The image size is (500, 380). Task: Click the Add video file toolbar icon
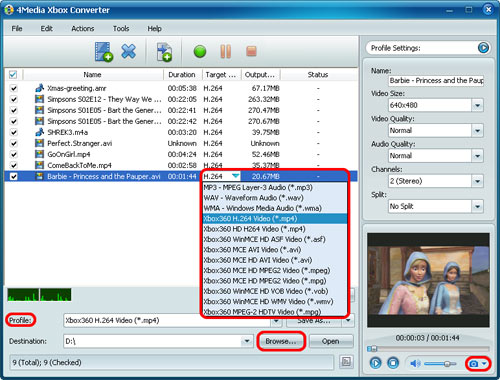click(x=103, y=52)
